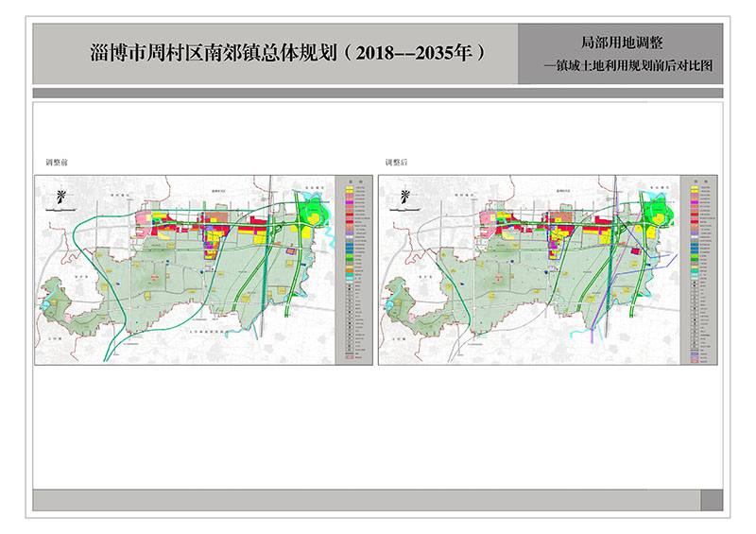The height and width of the screenshot is (534, 756).
Task: Click the 调整后 label above right map
Action: [x=396, y=163]
